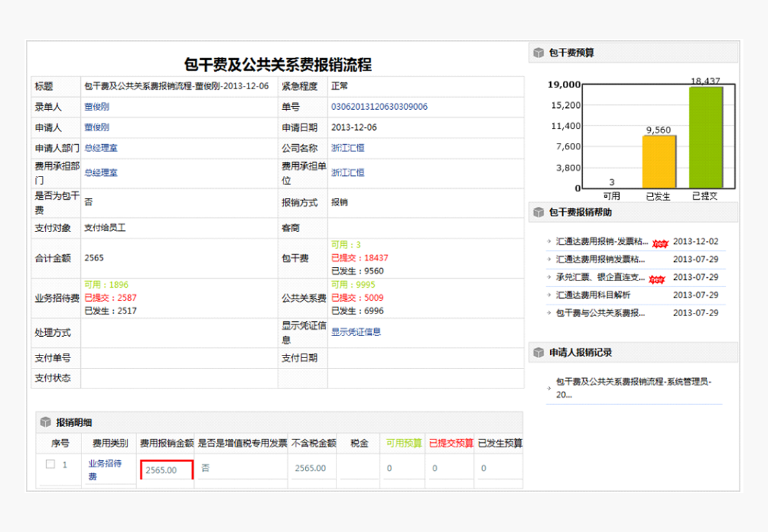Click the NEW badge beside 承兑汇票 article
This screenshot has width=768, height=532.
pos(657,279)
